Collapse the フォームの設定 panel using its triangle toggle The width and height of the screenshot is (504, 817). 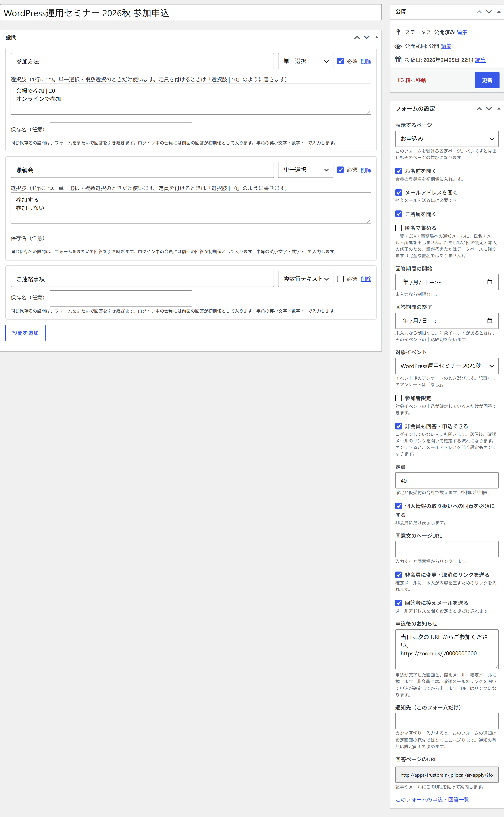tap(499, 109)
